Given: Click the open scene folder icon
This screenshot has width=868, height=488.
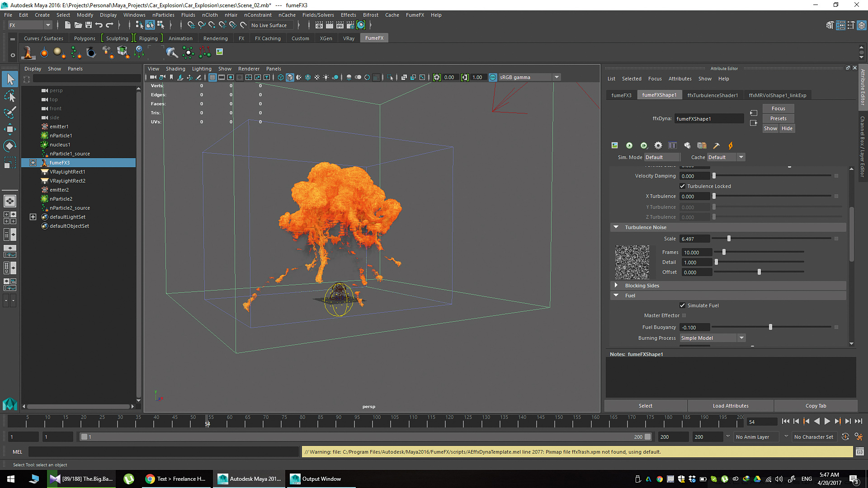Looking at the screenshot, I should pyautogui.click(x=78, y=25).
